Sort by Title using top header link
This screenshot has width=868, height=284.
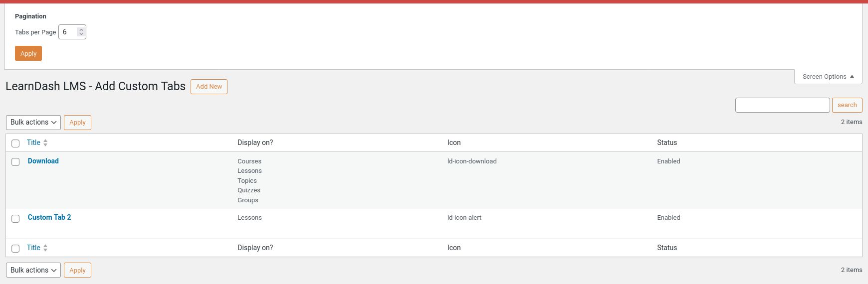[x=33, y=142]
